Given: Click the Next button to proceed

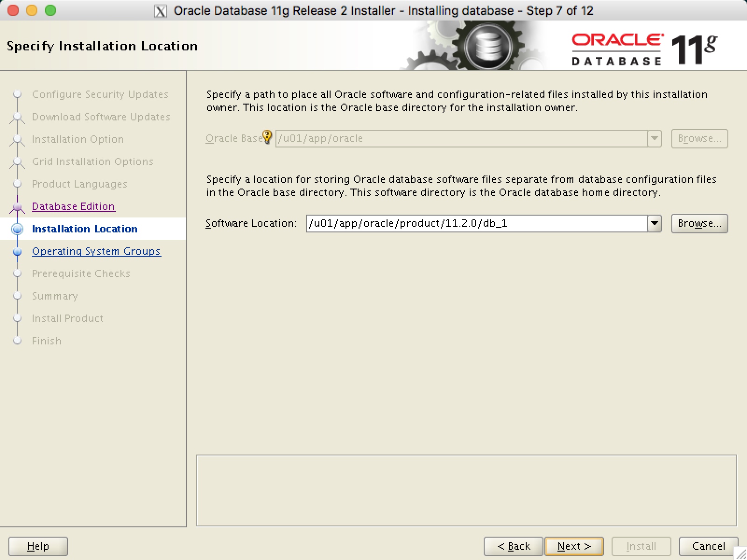Looking at the screenshot, I should click(574, 546).
